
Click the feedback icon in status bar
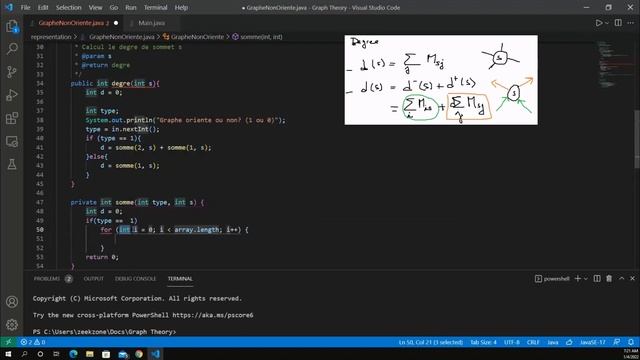pos(617,342)
